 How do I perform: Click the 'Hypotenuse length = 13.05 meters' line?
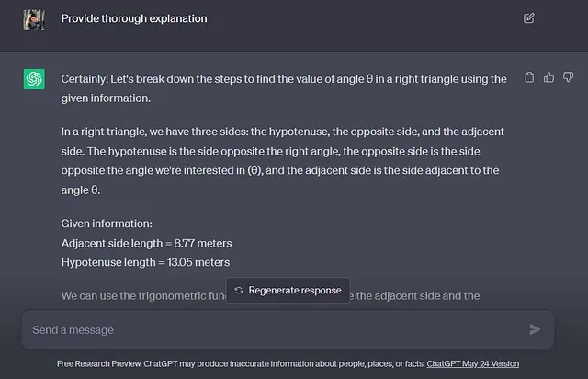tap(145, 262)
